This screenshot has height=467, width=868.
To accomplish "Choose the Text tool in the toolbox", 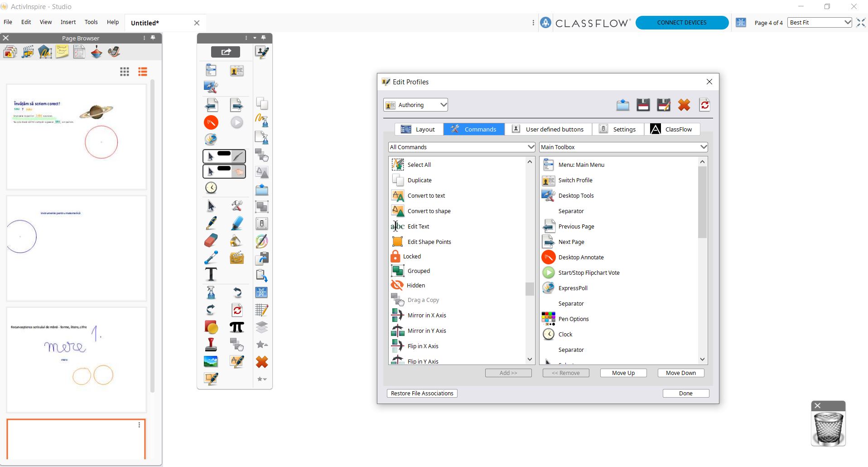I will tap(211, 275).
